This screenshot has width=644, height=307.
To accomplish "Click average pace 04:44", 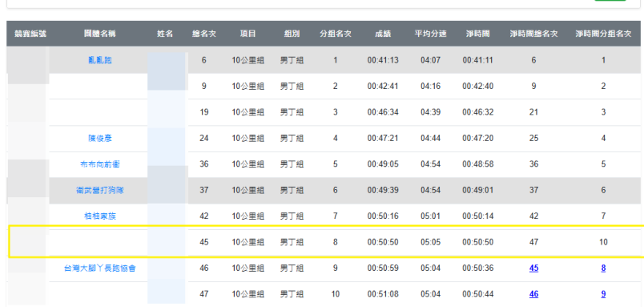I will pyautogui.click(x=430, y=138).
